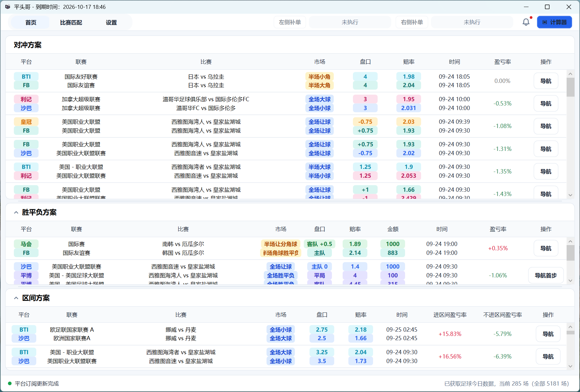Image resolution: width=580 pixels, height=392 pixels.
Task: Open the 计算器 calculator
Action: click(554, 22)
